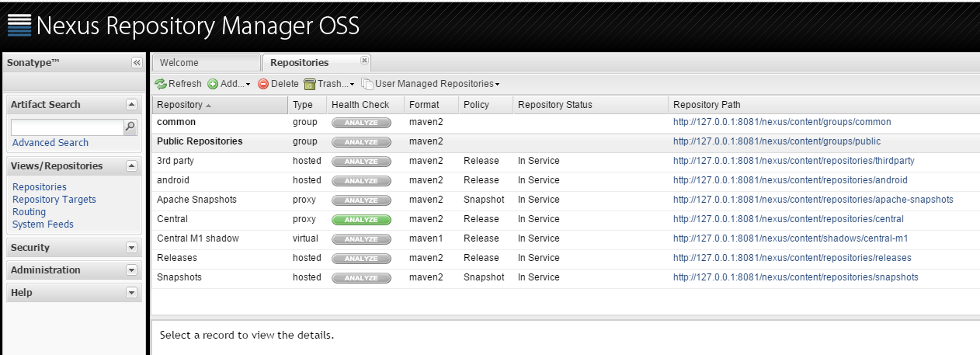Open the repositories/snapshots path link
Image resolution: width=980 pixels, height=355 pixels.
796,277
